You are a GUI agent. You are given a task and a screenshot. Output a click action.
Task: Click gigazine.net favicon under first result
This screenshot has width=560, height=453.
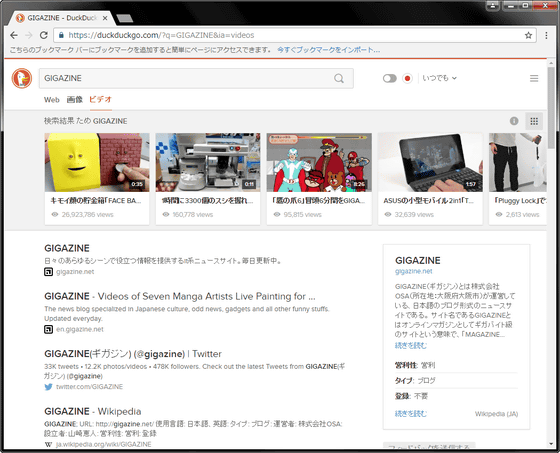[x=48, y=272]
